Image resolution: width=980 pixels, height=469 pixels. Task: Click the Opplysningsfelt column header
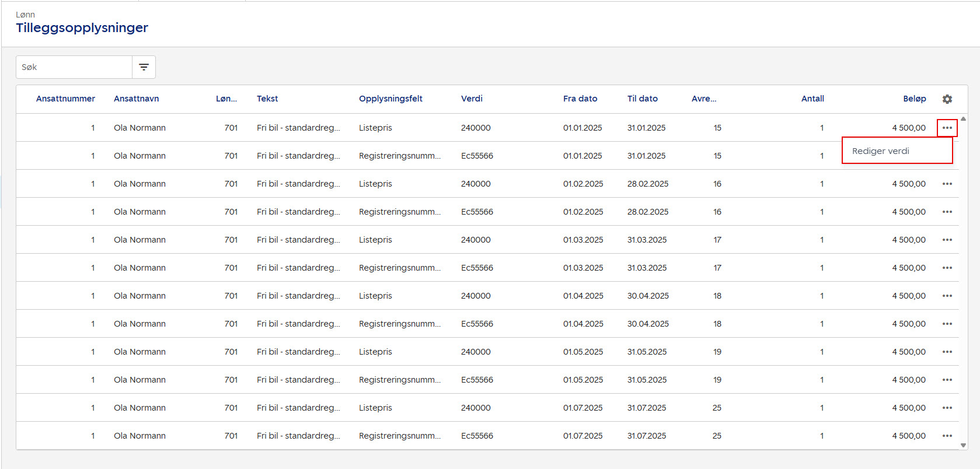tap(390, 99)
